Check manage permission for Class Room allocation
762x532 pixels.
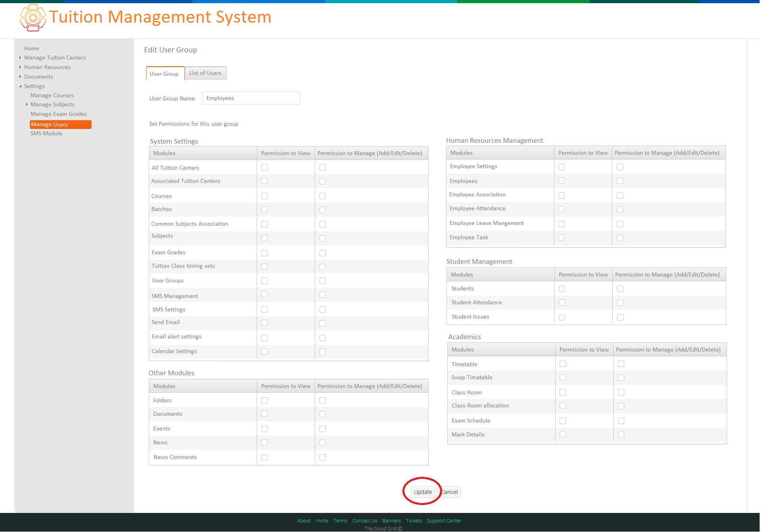[621, 407]
